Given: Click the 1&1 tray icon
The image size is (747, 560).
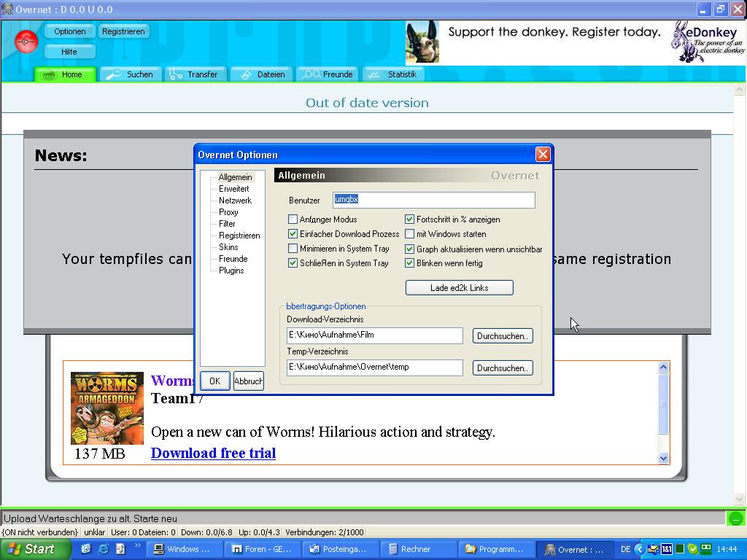Looking at the screenshot, I should coord(667,549).
